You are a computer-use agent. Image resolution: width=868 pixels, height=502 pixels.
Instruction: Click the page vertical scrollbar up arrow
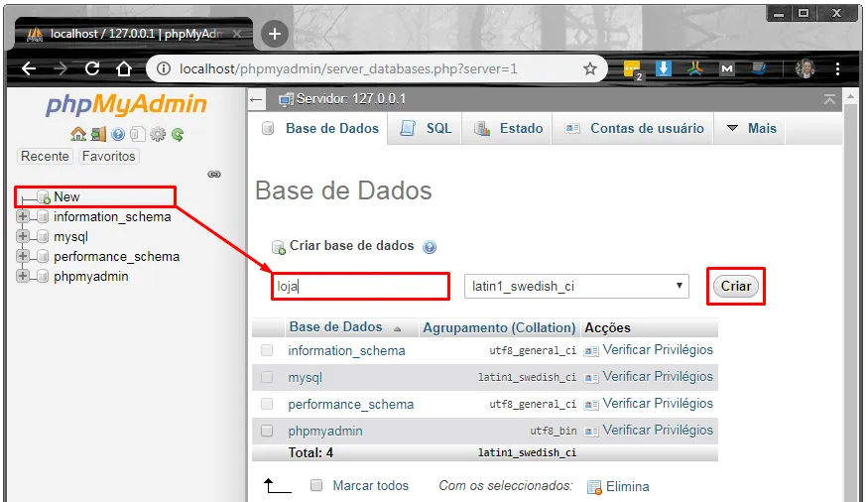coord(851,96)
